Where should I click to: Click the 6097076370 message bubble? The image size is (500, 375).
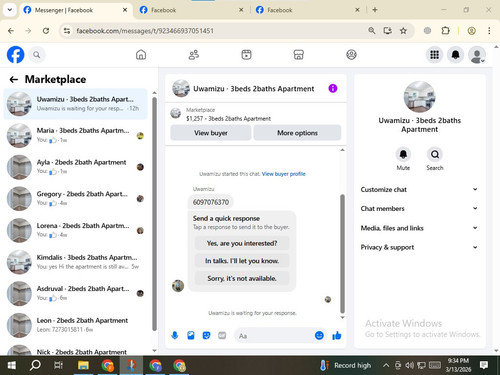click(211, 202)
